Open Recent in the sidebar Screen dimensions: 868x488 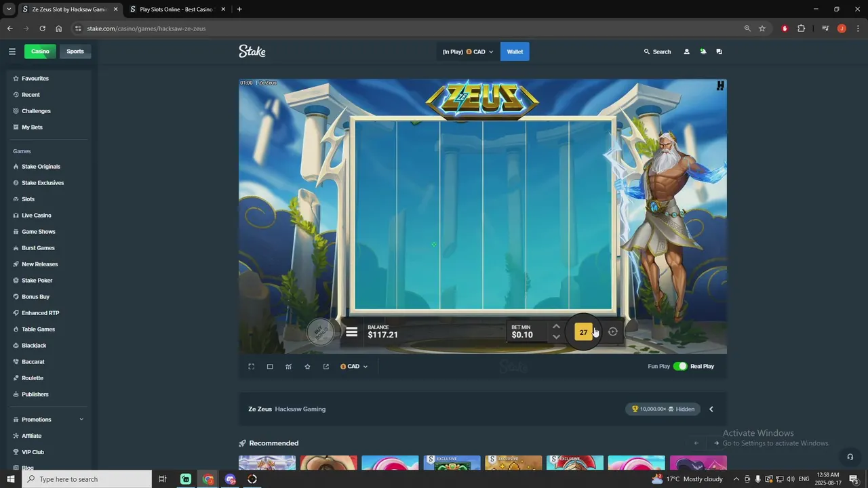click(x=47, y=95)
